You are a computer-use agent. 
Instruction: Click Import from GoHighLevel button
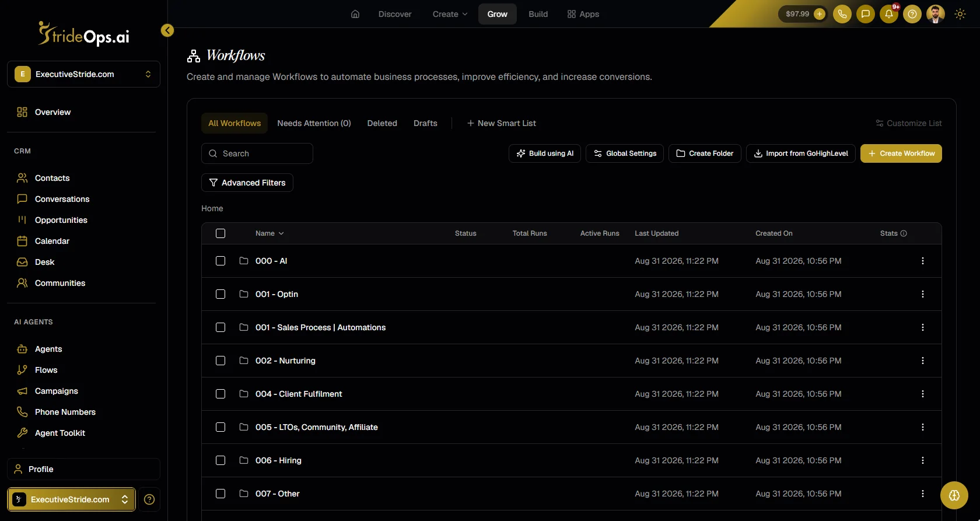801,153
